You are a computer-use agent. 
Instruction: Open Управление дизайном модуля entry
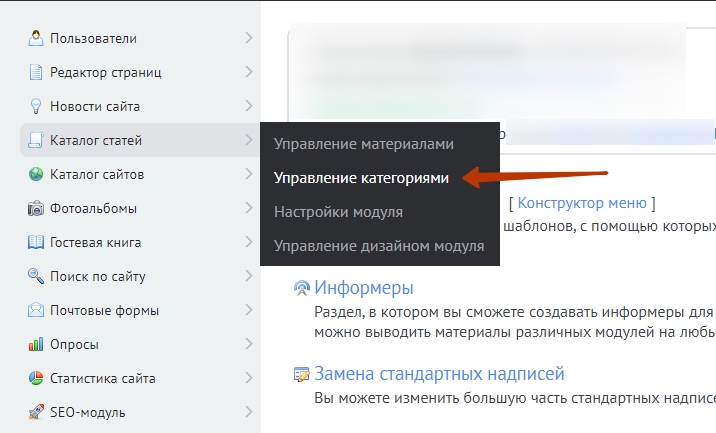379,246
